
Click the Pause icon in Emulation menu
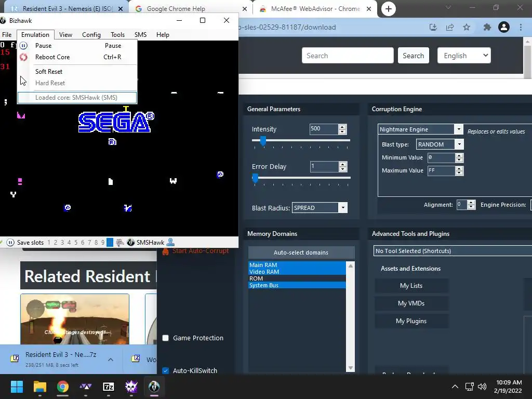pos(23,46)
